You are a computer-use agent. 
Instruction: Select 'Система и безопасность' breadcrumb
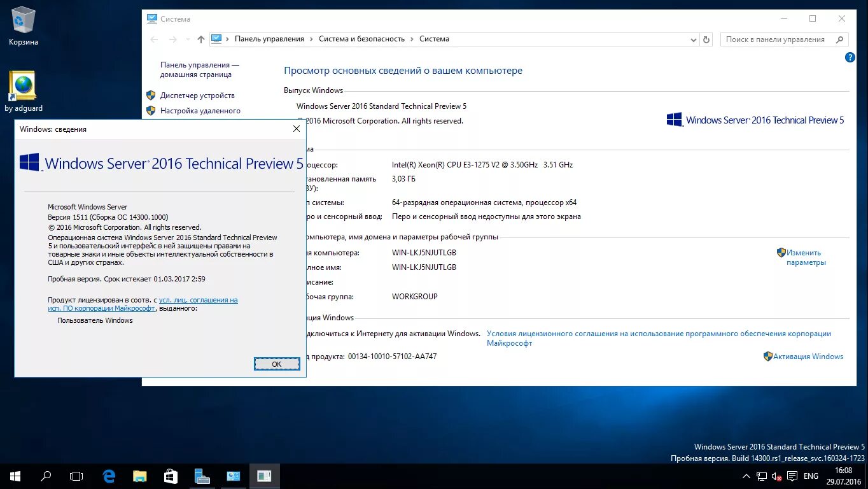pos(361,39)
